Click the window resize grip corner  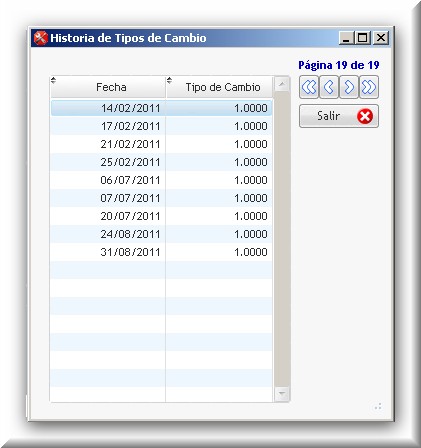(x=378, y=407)
